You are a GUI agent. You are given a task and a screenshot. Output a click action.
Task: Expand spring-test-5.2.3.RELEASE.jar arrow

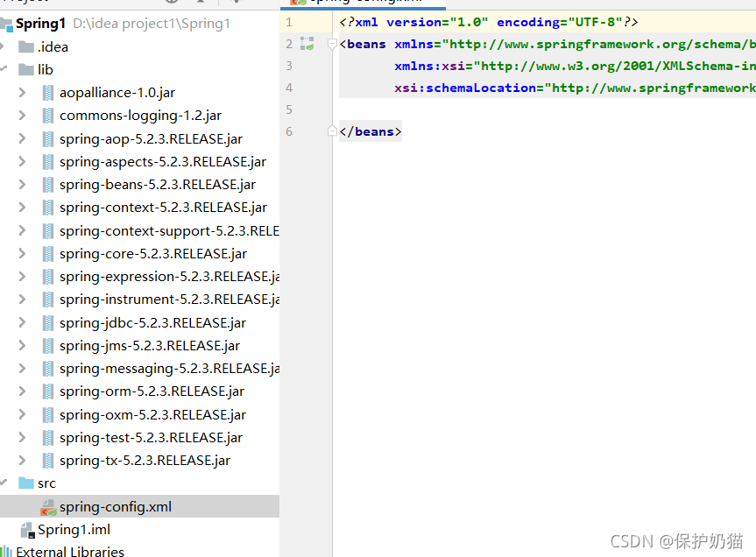[22, 438]
